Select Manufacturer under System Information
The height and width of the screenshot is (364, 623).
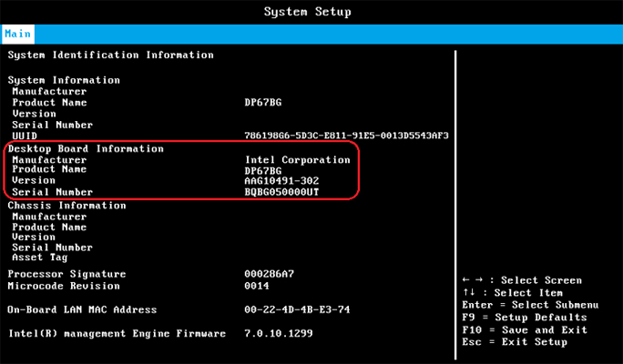click(x=49, y=91)
